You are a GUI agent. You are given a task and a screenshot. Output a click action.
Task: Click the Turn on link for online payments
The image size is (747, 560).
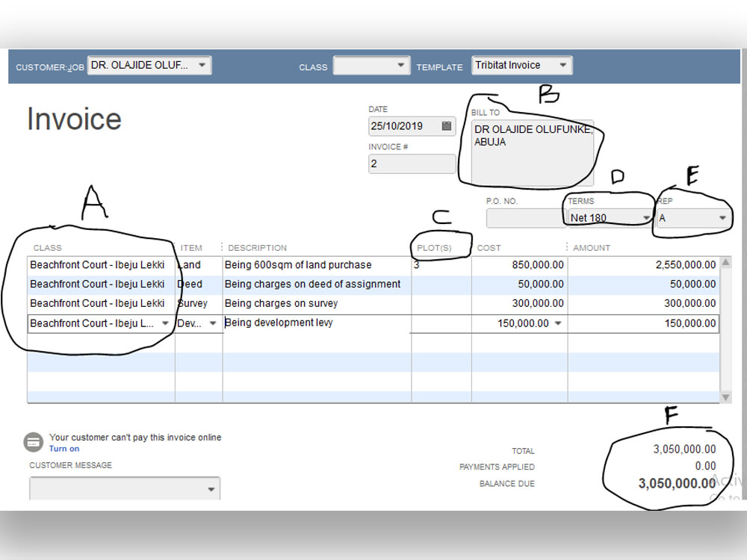click(63, 449)
